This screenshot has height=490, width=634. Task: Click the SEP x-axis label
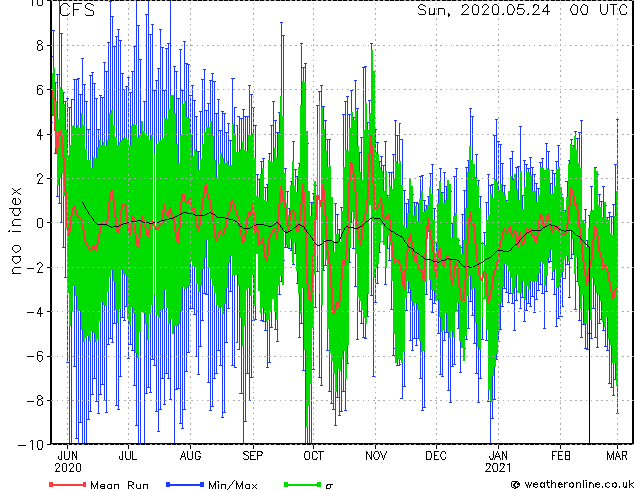coord(253,456)
